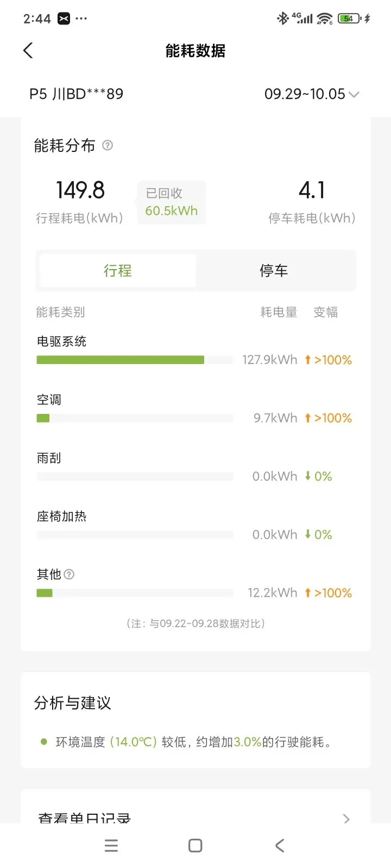The height and width of the screenshot is (868, 391).
Task: Tap the 4.1 停车耗电 value
Action: click(x=312, y=190)
